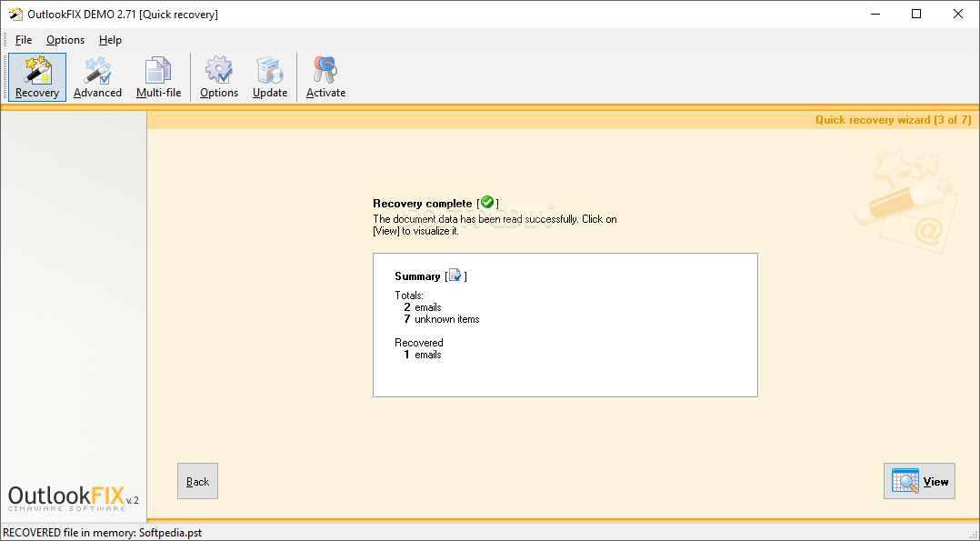Minimize the OutlookFIX window
Screen dimensions: 980x541
875,14
